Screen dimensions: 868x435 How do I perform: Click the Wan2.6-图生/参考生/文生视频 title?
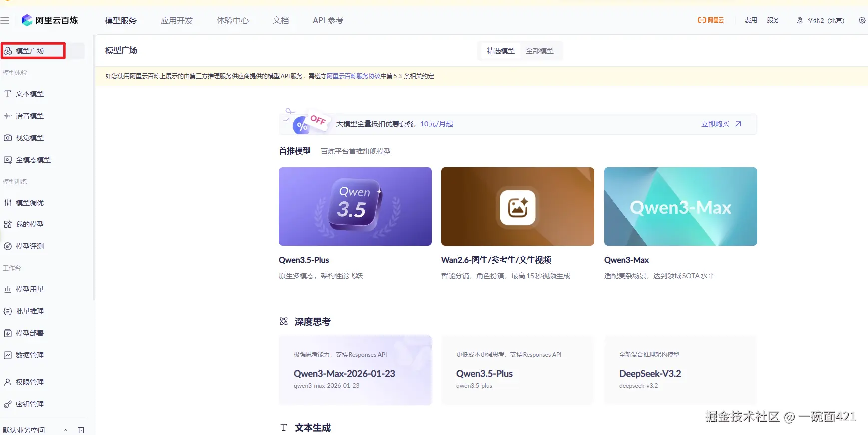click(496, 260)
